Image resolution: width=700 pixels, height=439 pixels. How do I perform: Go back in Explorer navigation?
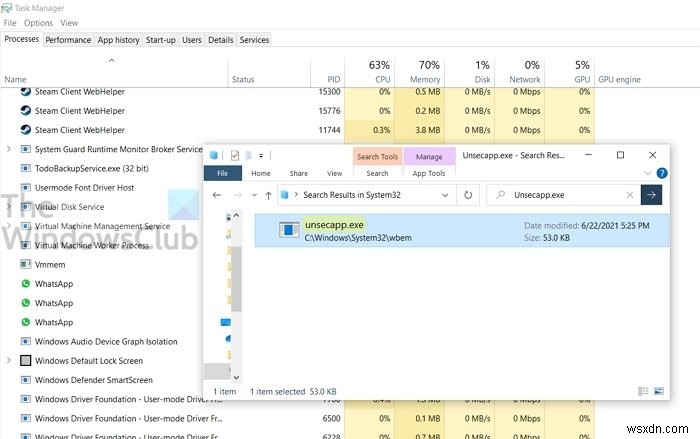coord(217,195)
